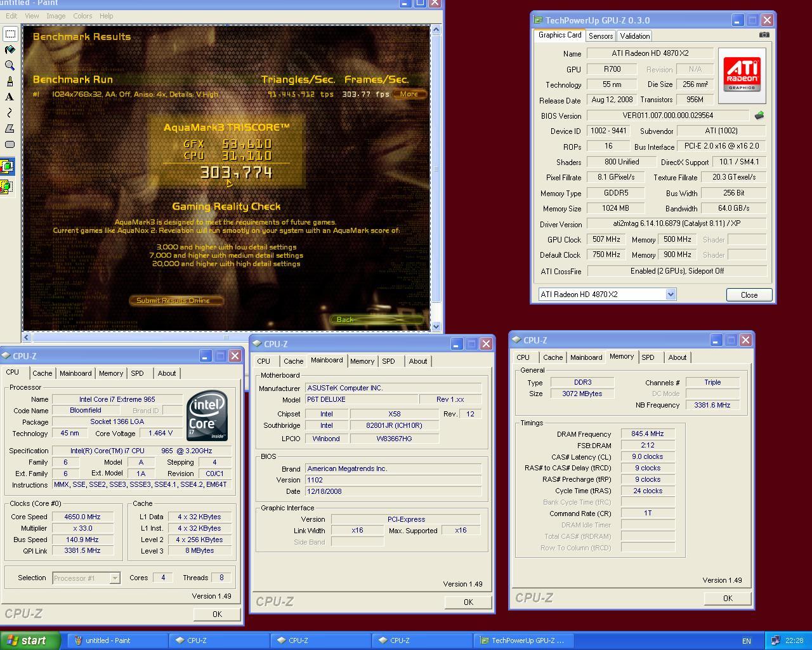Open the Windows Start menu
812x650 pixels.
30,640
